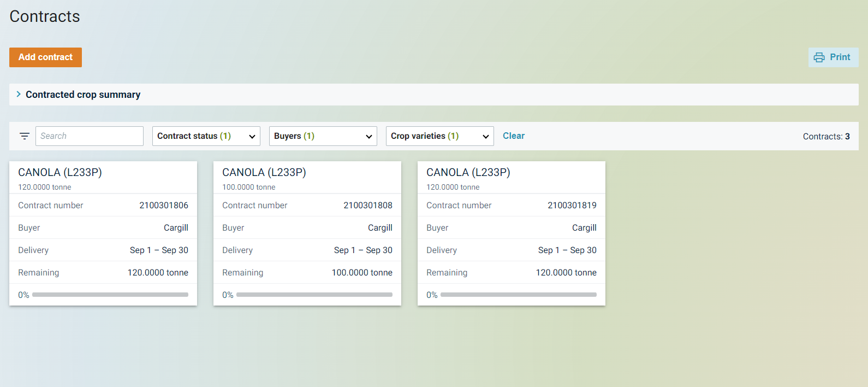Click the Contracted crop summary heading

pos(83,95)
